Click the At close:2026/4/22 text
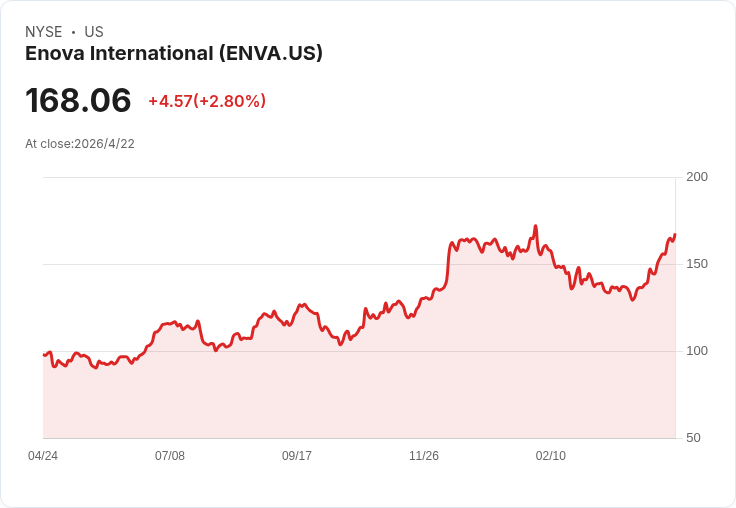Screen dimensions: 736x508 80,144
